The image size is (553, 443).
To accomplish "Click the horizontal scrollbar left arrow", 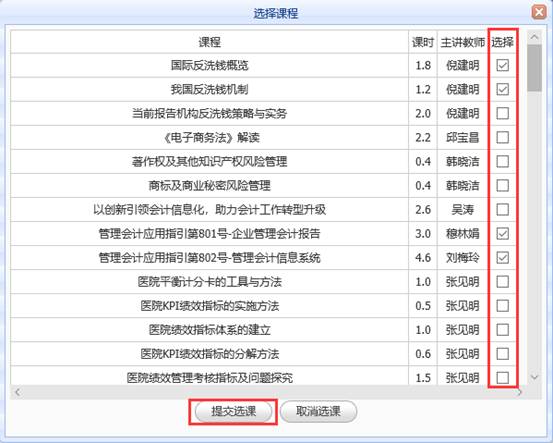I will coord(17,392).
